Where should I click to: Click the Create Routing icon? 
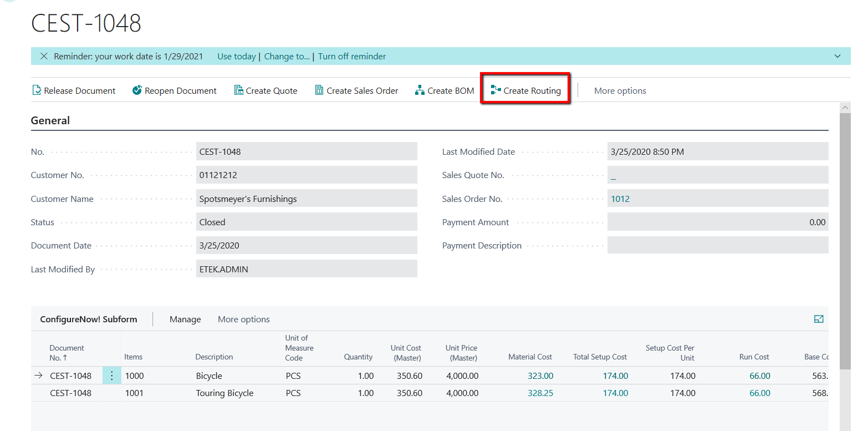[496, 90]
